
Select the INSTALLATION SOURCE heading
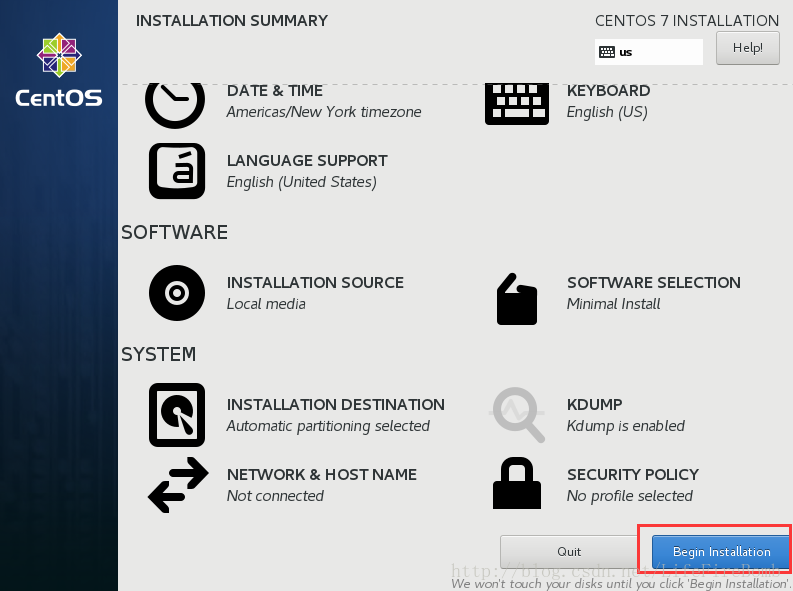(x=315, y=283)
